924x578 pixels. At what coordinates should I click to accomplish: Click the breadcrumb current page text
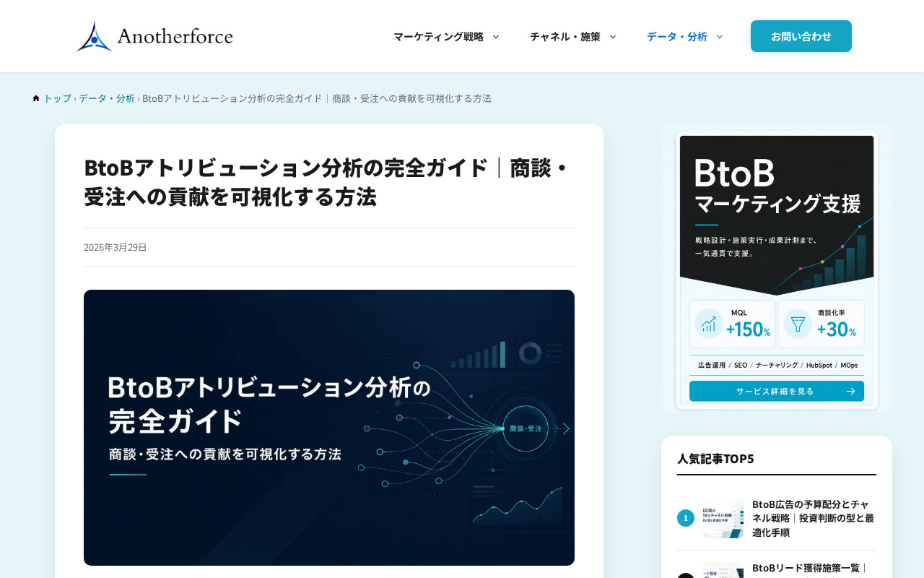pos(317,98)
